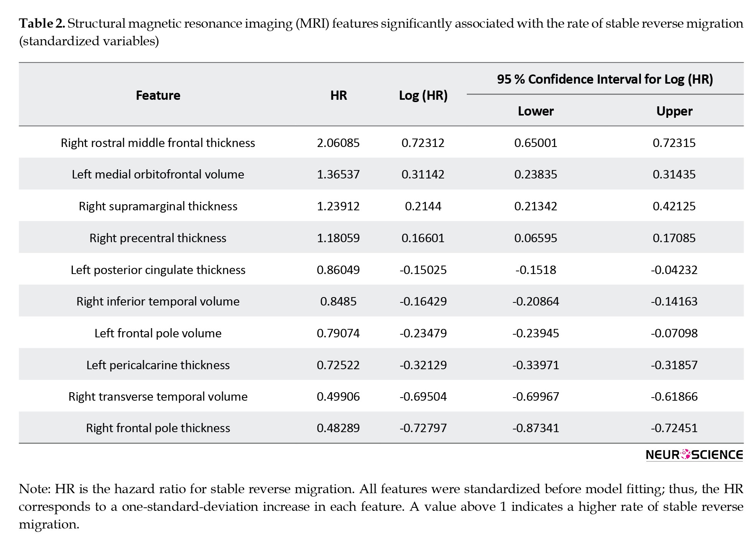Screen dimensions: 756x535
Task: Select Left frontal pole volume row
Action: 381,332
